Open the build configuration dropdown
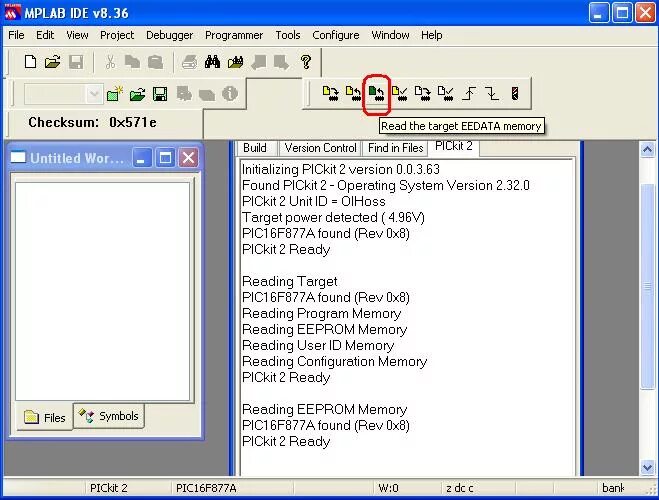Screen dimensions: 659x500 94,94
